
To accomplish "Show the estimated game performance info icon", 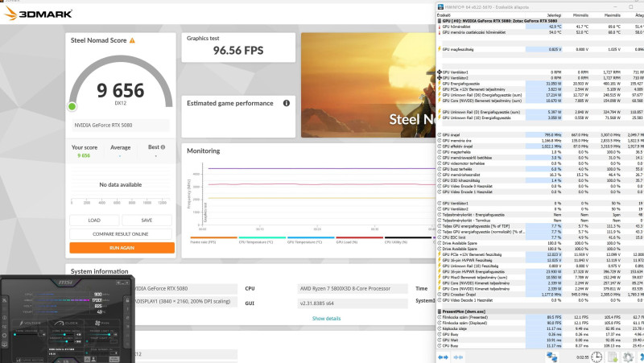I will pos(287,103).
